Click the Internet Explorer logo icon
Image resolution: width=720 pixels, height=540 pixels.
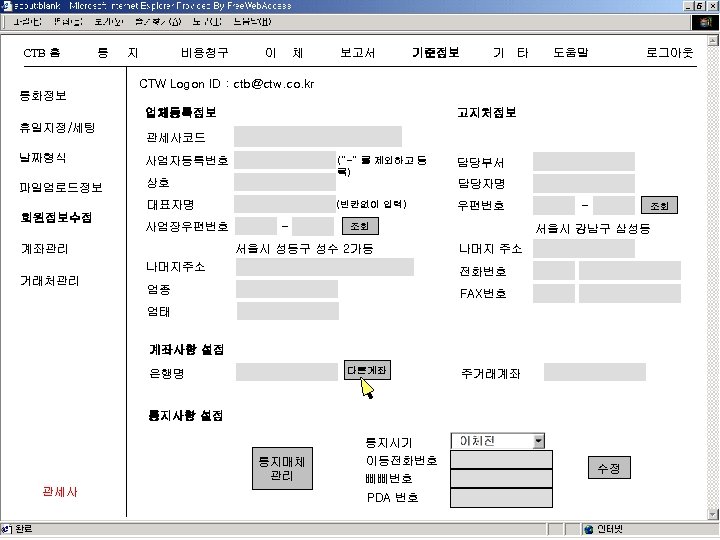[705, 22]
